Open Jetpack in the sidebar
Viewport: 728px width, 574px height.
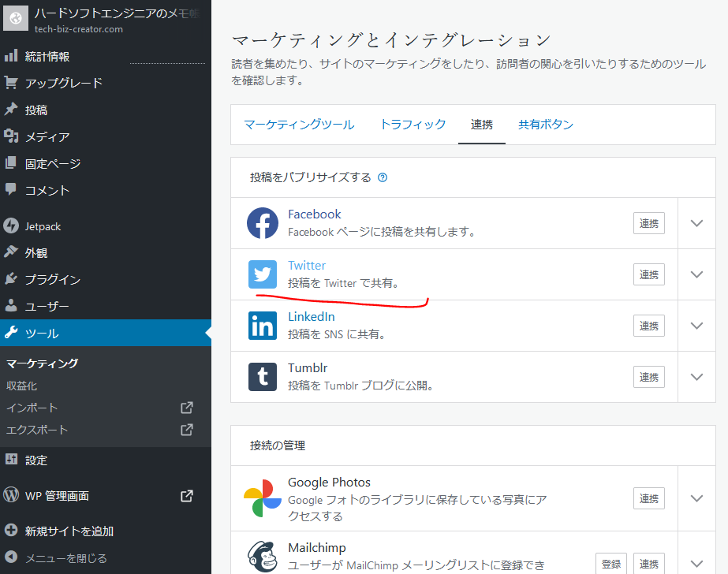coord(43,226)
